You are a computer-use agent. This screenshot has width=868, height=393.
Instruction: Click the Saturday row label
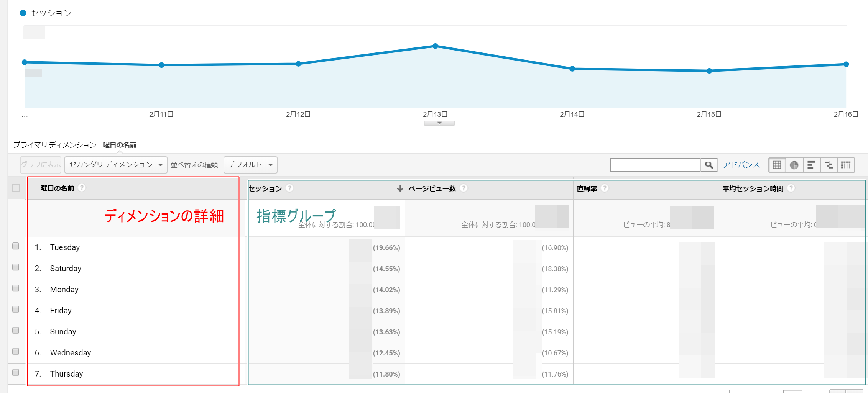tap(66, 269)
